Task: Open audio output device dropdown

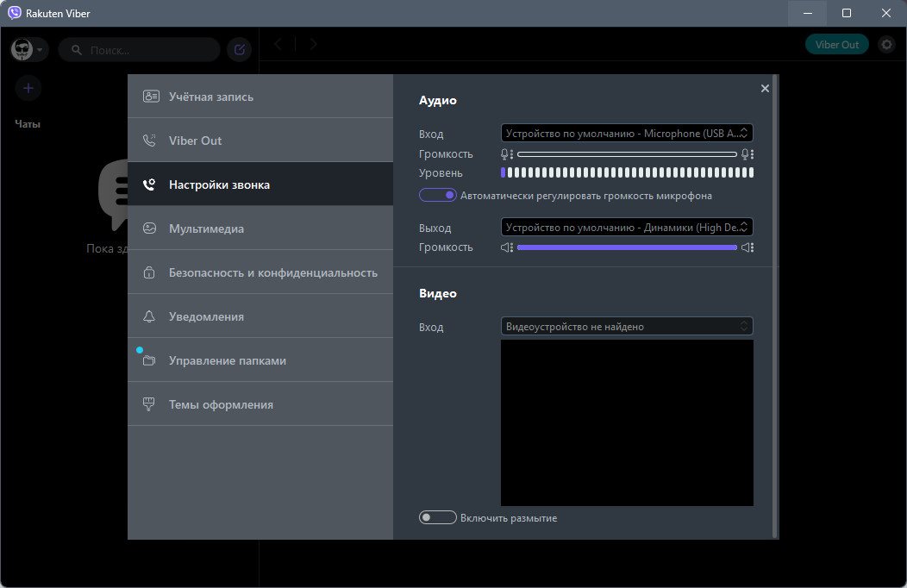Action: (x=627, y=228)
